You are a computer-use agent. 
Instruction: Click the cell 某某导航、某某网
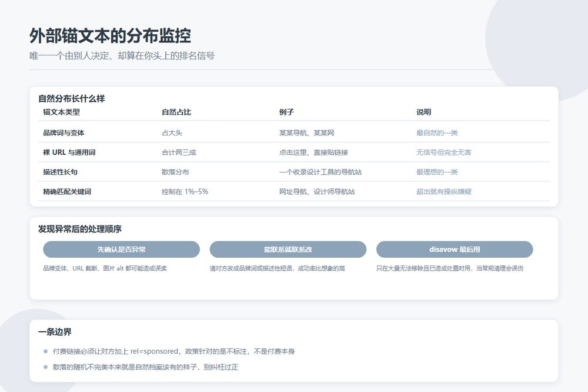tap(307, 132)
